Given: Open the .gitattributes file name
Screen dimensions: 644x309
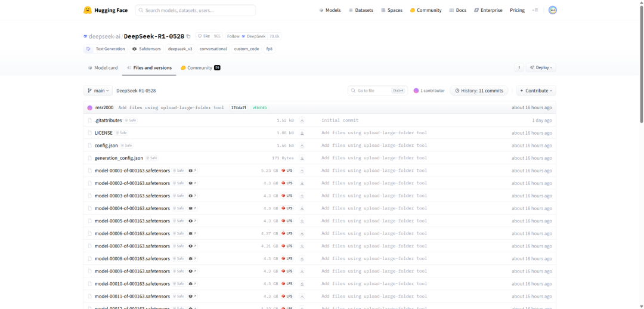Looking at the screenshot, I should [108, 120].
